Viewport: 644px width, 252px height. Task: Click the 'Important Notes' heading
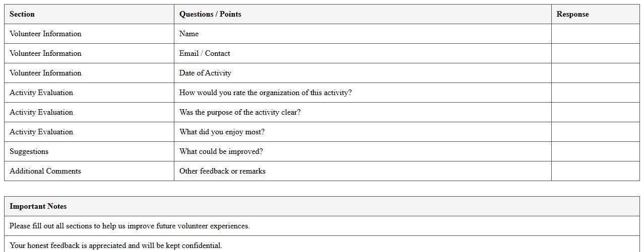(38, 206)
